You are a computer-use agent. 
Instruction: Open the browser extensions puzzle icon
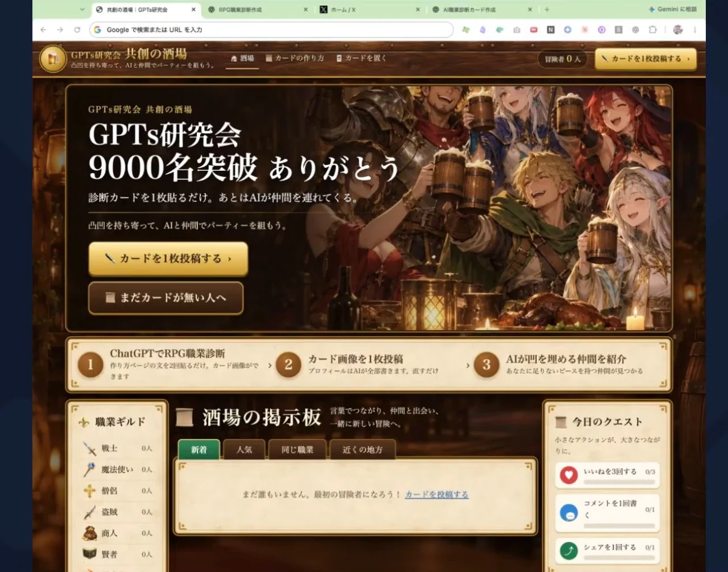pos(652,30)
